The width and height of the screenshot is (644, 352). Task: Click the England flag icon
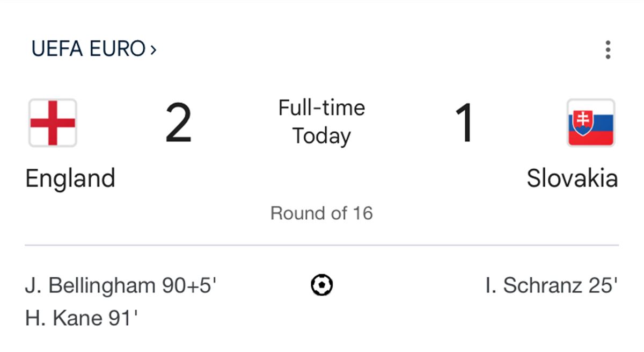[x=53, y=123]
